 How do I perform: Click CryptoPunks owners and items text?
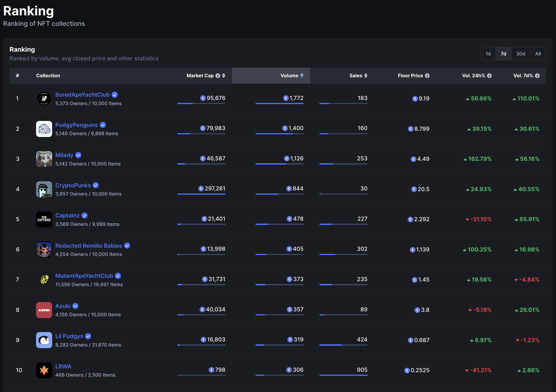[x=88, y=194]
